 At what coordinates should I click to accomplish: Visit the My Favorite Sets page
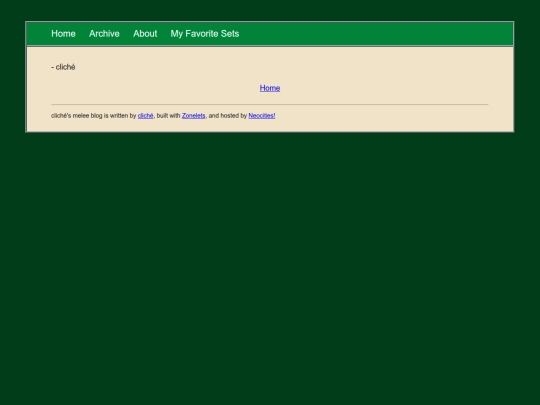tap(205, 34)
